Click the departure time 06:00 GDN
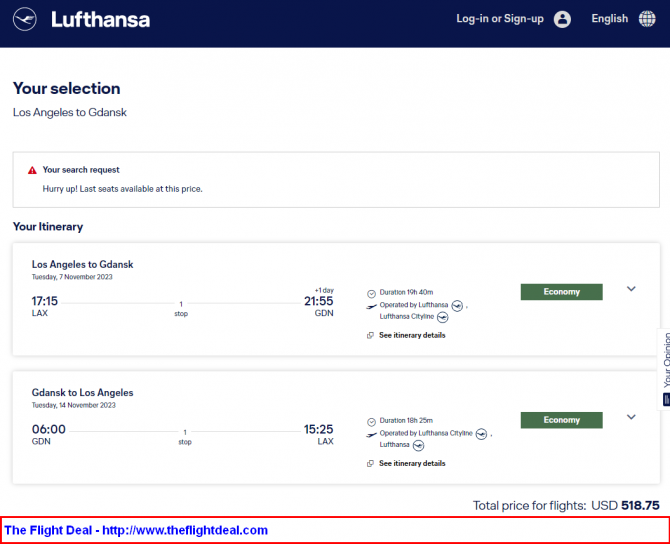Screen dimensions: 670x544 pos(49,435)
